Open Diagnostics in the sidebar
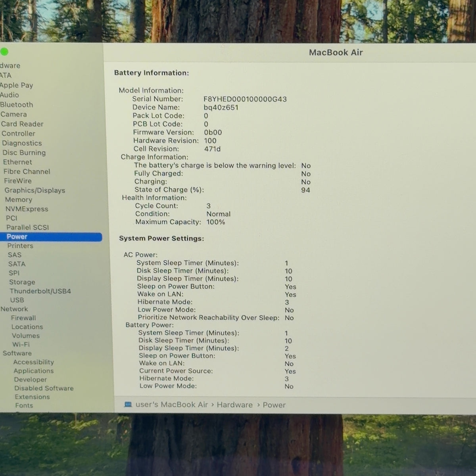Image resolution: width=476 pixels, height=476 pixels. (22, 143)
